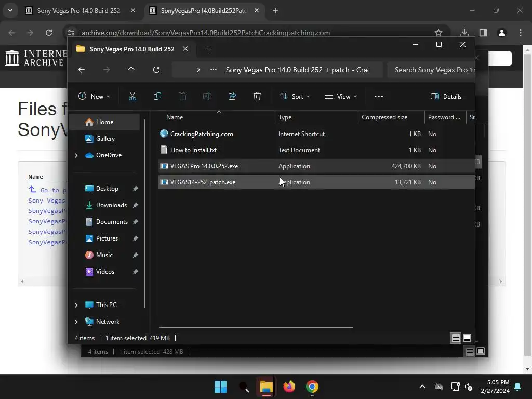Viewport: 532px width, 399px height.
Task: Click the Explorer search box
Action: coord(431,70)
